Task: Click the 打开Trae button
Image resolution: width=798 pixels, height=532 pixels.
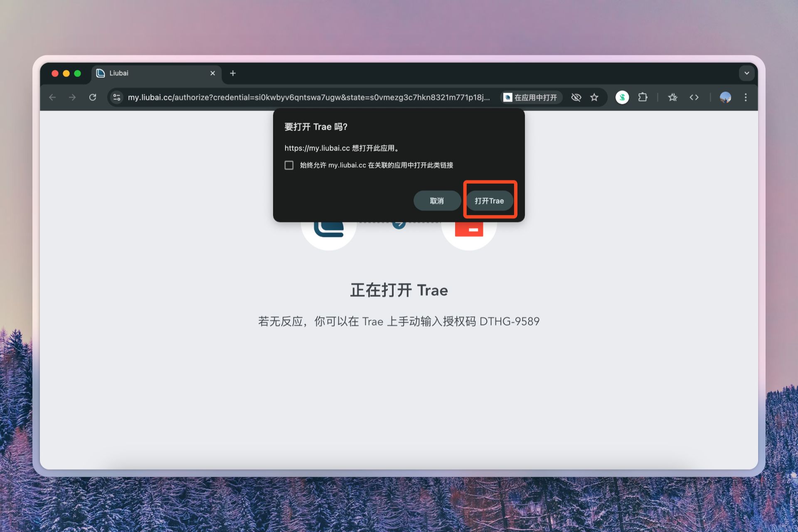Action: [489, 201]
